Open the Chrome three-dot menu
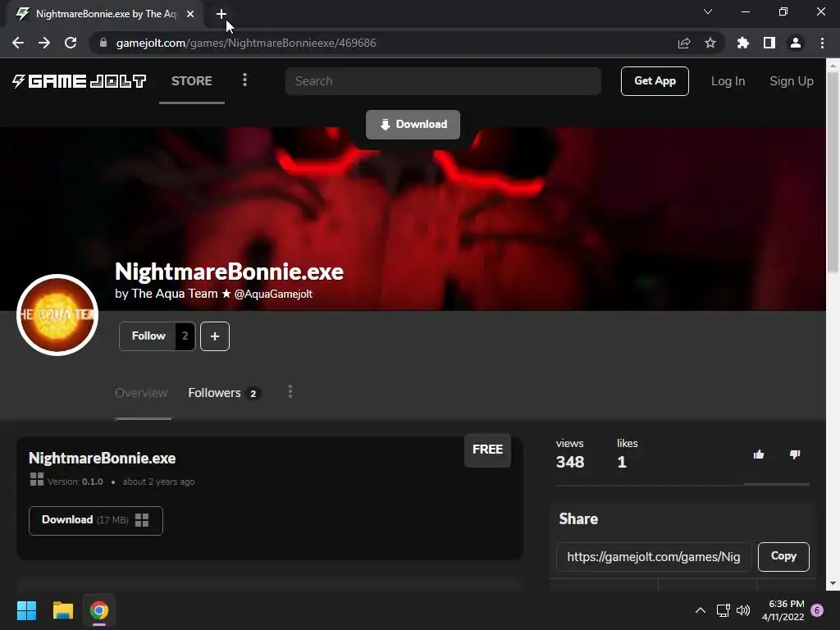The image size is (840, 630). click(x=822, y=43)
